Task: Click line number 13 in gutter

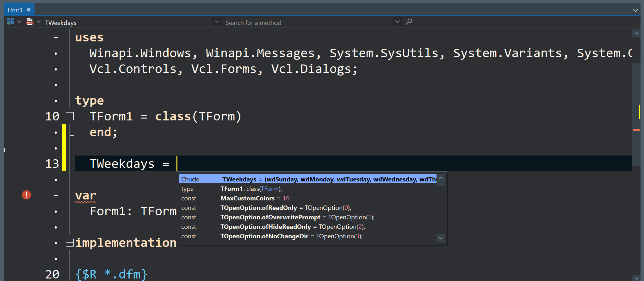Action: click(x=52, y=164)
